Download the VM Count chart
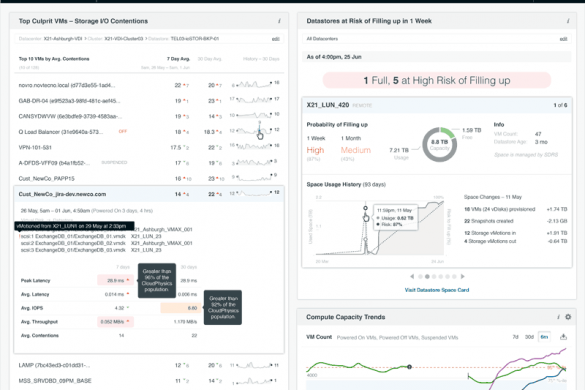Screen dimensions: 585x390 click(563, 337)
